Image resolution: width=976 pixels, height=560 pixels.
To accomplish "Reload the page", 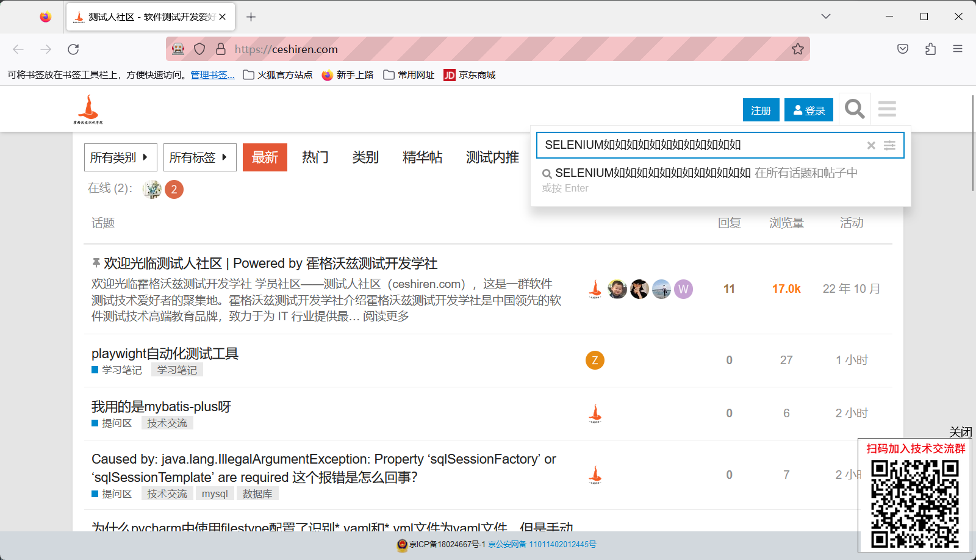I will coord(73,49).
